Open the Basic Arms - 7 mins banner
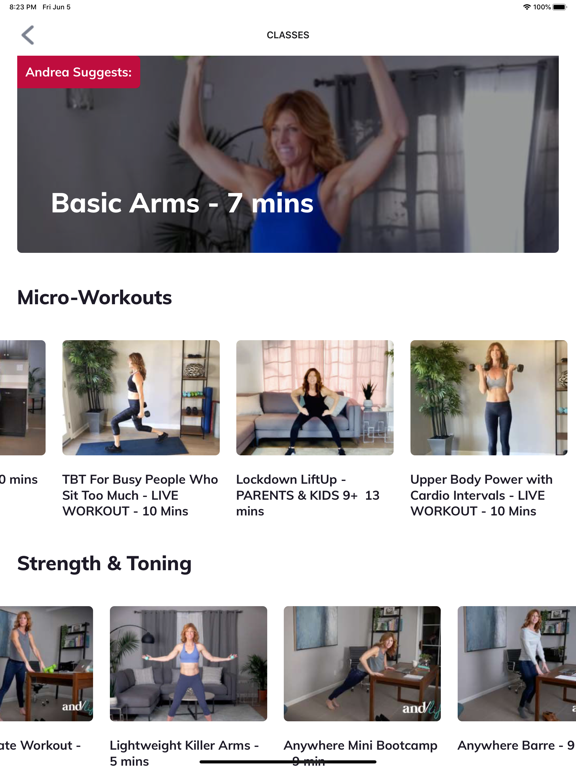This screenshot has height=768, width=576. [288, 154]
